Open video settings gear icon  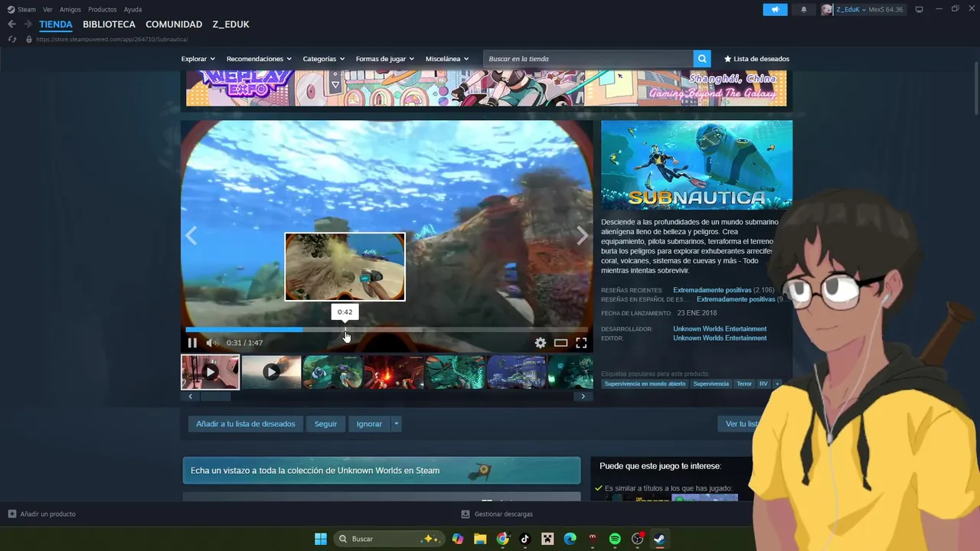(541, 343)
